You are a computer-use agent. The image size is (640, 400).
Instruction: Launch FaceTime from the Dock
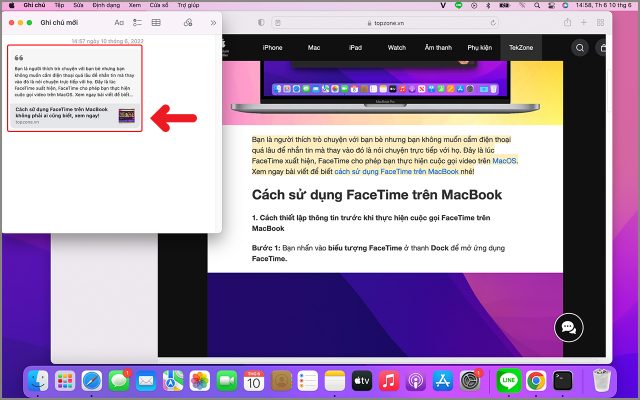tap(226, 381)
